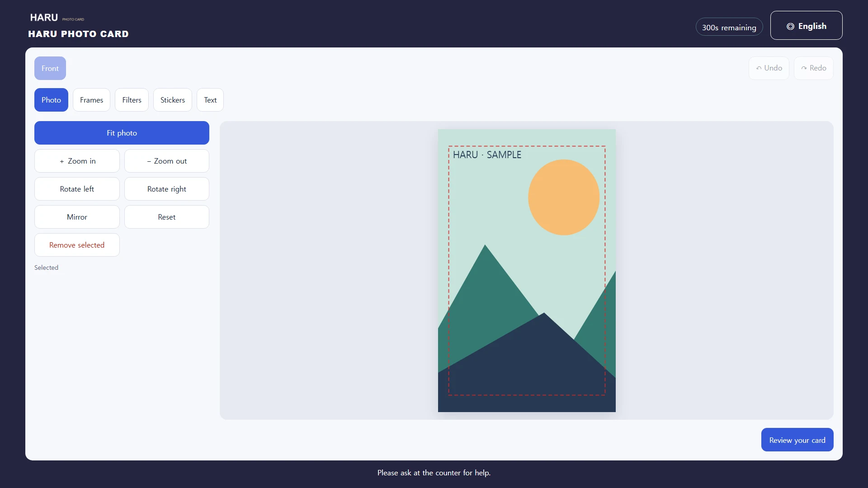
Task: Switch to the Photo tab
Action: 51,100
